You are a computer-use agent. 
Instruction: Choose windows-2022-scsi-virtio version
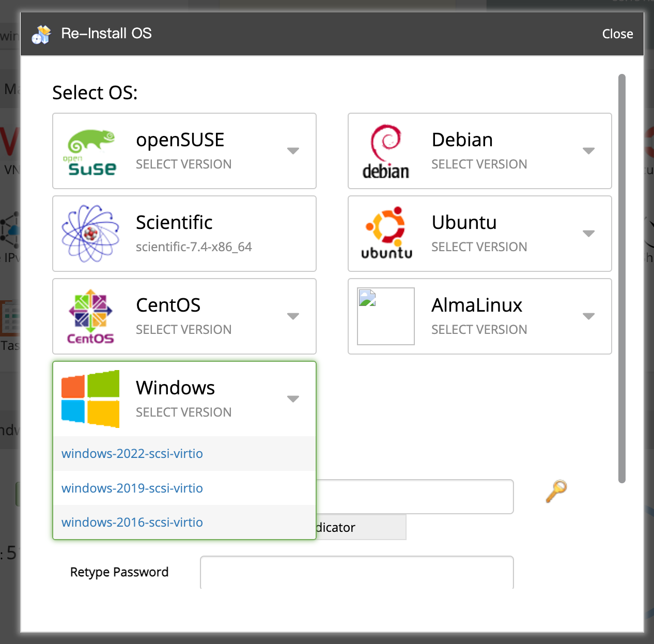click(184, 453)
